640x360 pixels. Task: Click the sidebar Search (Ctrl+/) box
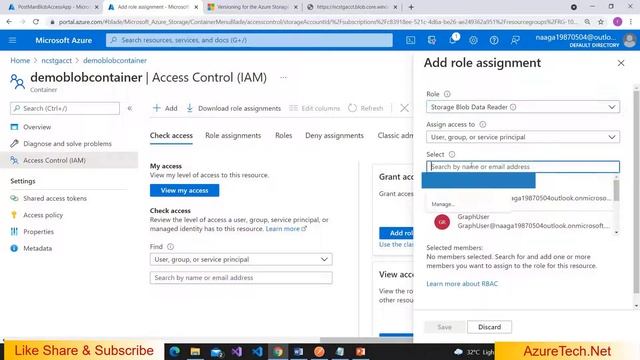pos(65,108)
